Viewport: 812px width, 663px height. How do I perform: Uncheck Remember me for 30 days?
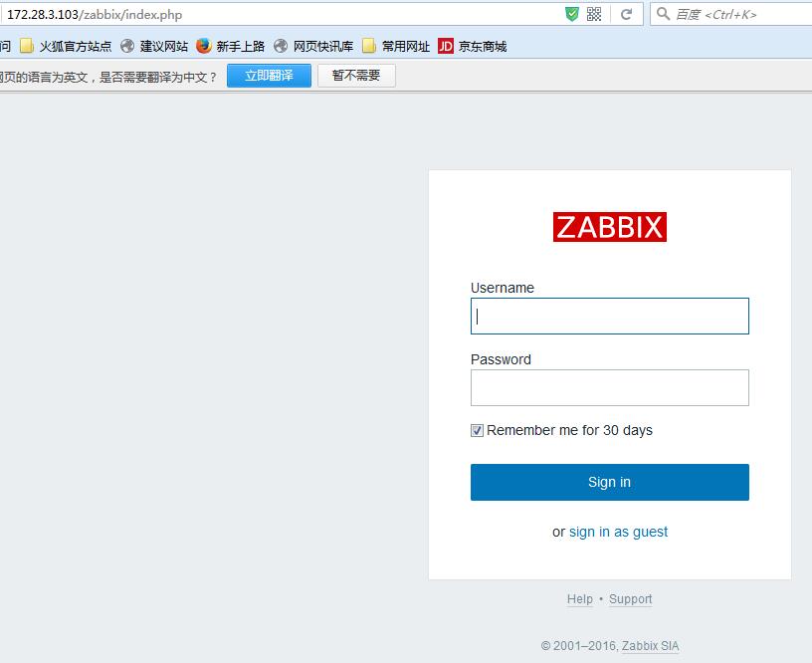tap(476, 430)
